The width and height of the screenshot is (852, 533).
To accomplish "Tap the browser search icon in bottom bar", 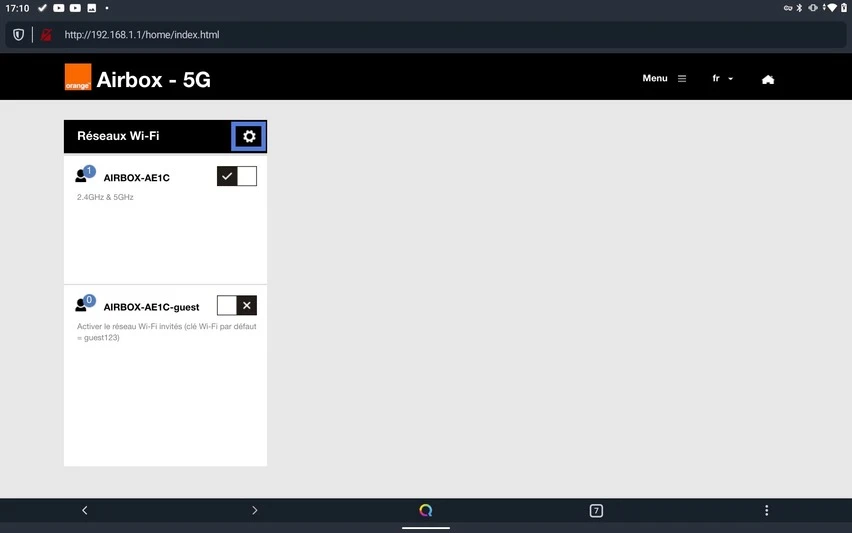I will click(x=426, y=510).
